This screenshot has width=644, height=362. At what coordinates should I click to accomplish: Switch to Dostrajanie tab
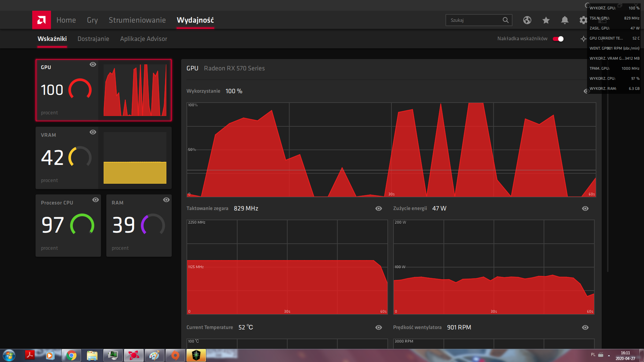[x=93, y=39]
